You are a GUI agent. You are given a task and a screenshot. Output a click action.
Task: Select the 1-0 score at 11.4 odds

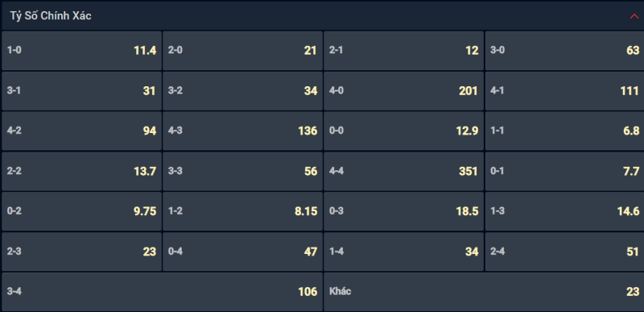[82, 51]
